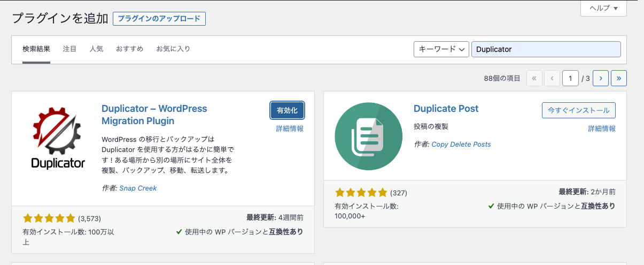Click the 最終更新: 2か月前 text
Image resolution: width=644 pixels, height=265 pixels.
(587, 191)
